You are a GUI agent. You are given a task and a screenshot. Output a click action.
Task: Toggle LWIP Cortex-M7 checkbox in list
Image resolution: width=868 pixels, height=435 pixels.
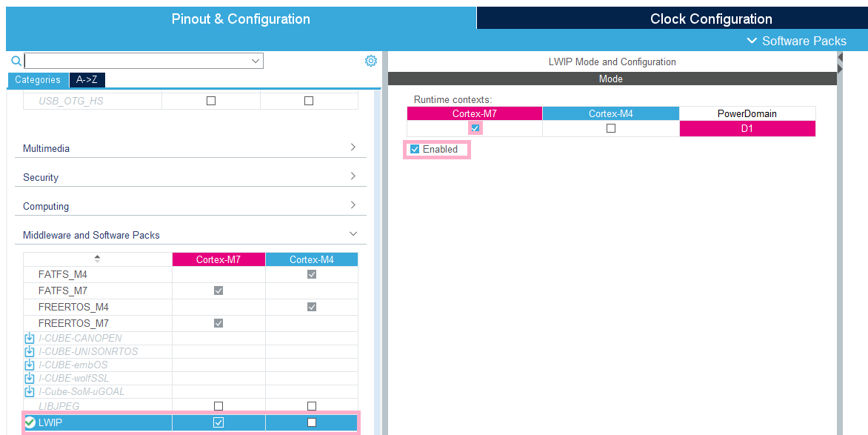[x=218, y=423]
